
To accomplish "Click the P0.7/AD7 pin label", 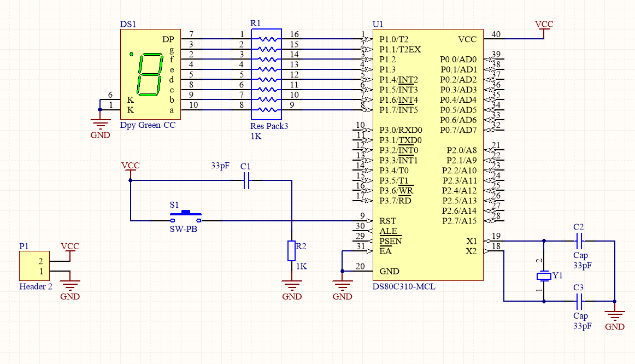I will pos(458,130).
